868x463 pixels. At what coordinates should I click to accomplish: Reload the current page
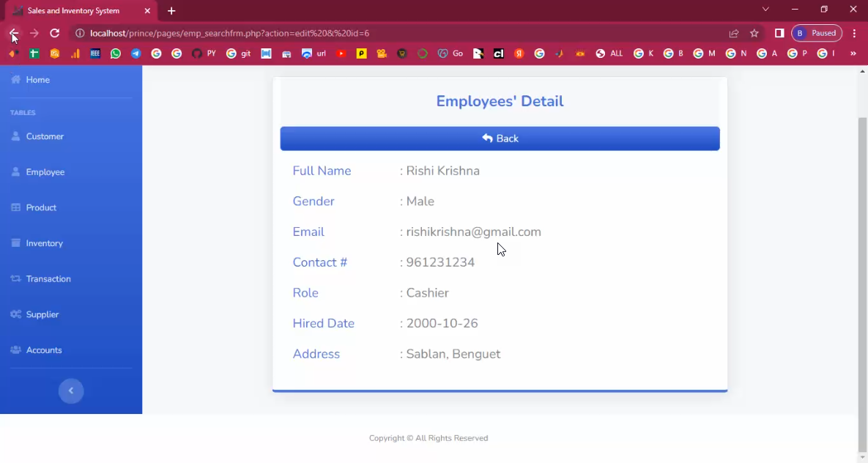[54, 33]
